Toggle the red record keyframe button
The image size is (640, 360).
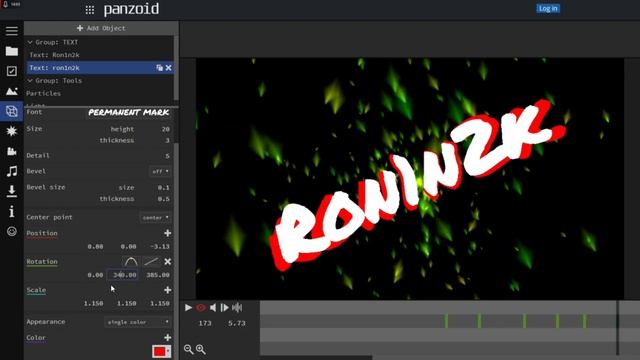click(x=201, y=308)
